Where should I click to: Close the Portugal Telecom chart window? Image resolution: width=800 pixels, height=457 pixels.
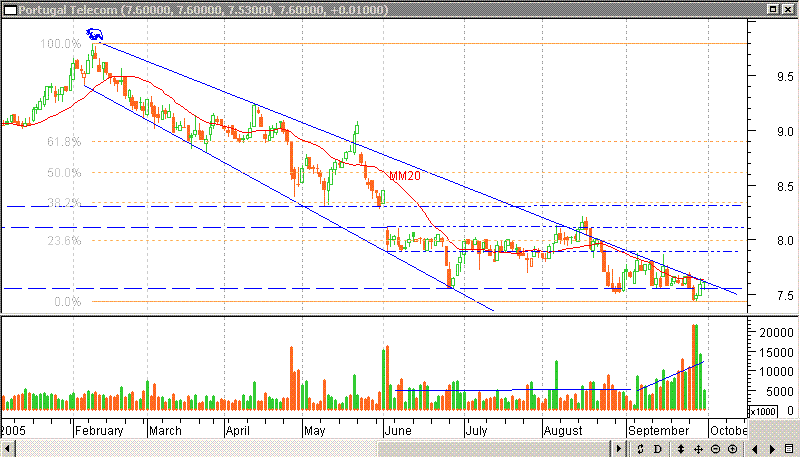(788, 9)
